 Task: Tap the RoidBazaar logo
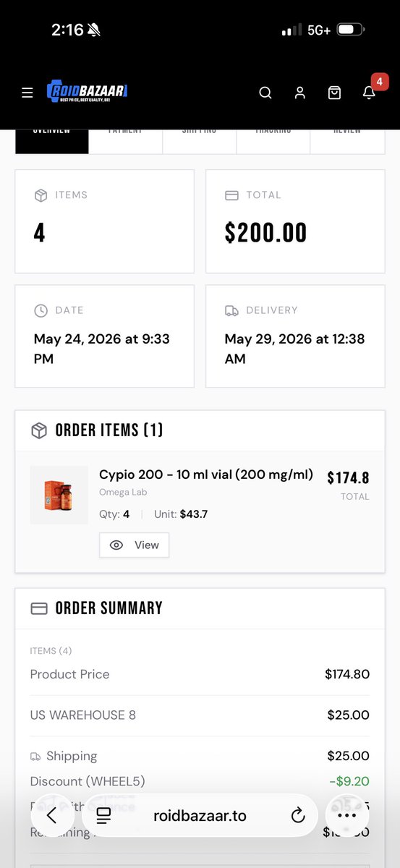click(x=88, y=91)
